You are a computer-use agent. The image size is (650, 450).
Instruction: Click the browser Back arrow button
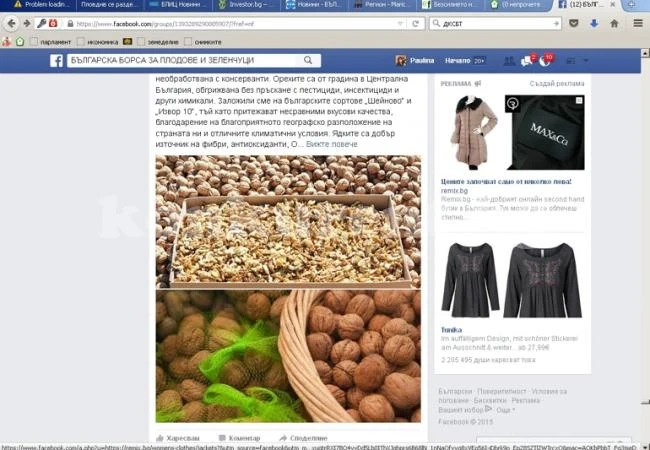[x=12, y=24]
